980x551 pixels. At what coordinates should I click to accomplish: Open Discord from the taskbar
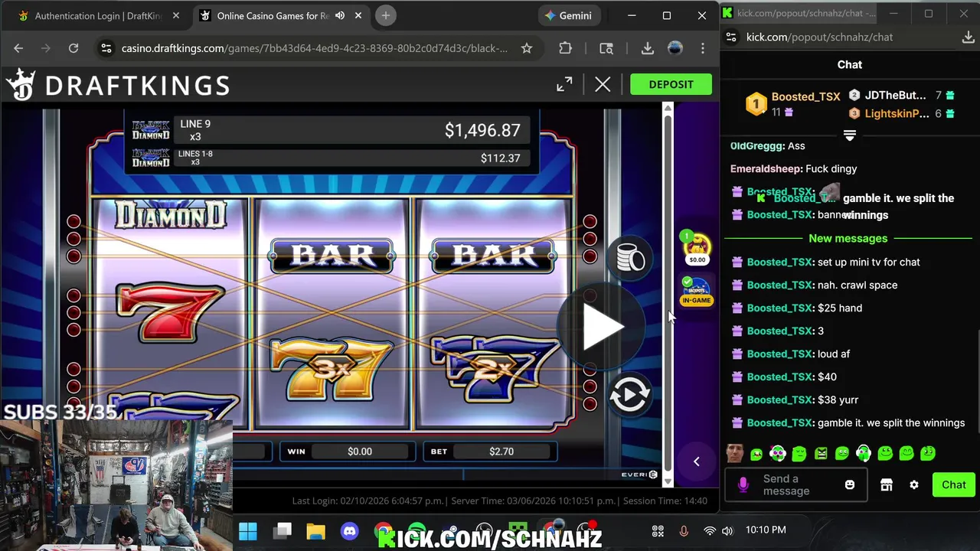[x=350, y=531]
